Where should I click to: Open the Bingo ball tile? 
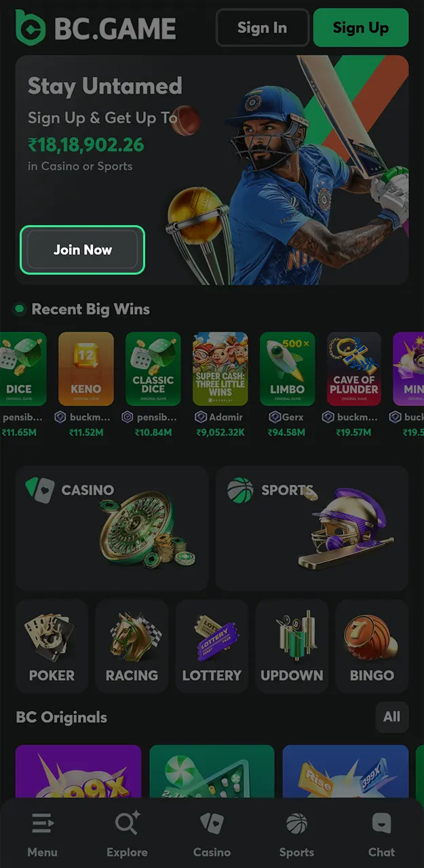[x=372, y=646]
